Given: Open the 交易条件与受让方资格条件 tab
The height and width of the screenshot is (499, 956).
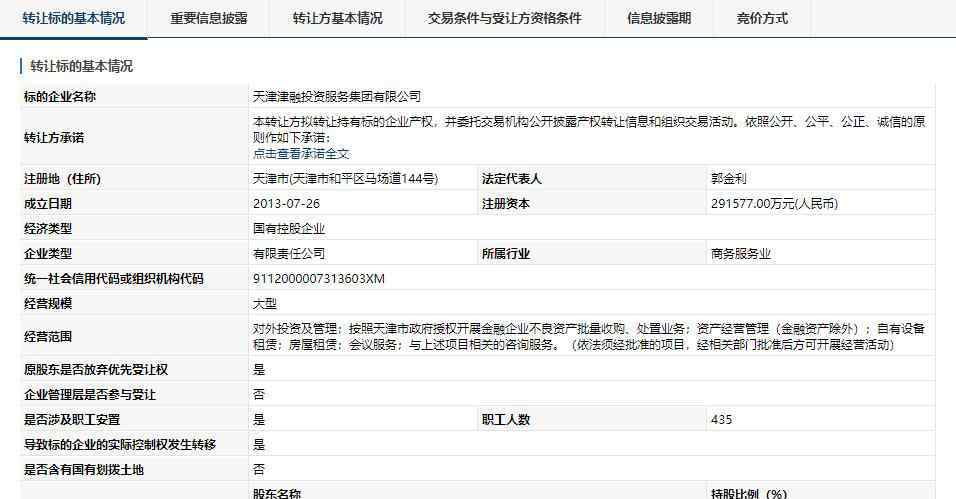Looking at the screenshot, I should coord(505,18).
